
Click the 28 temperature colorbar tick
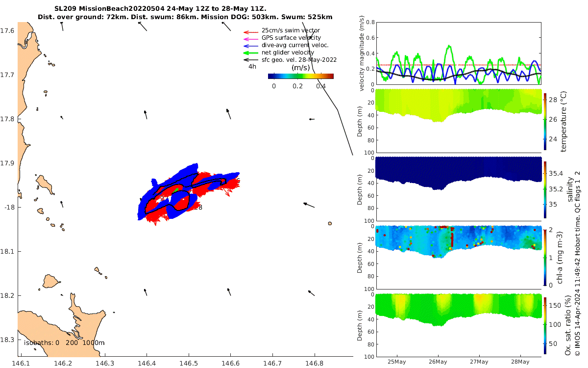(x=554, y=100)
